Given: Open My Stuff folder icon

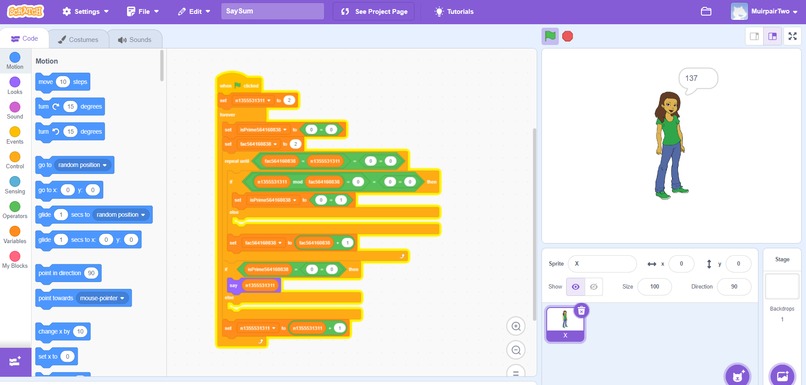Looking at the screenshot, I should 706,11.
